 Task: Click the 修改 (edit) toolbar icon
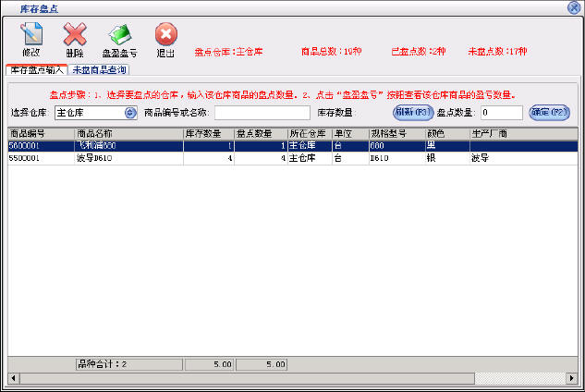[x=30, y=39]
